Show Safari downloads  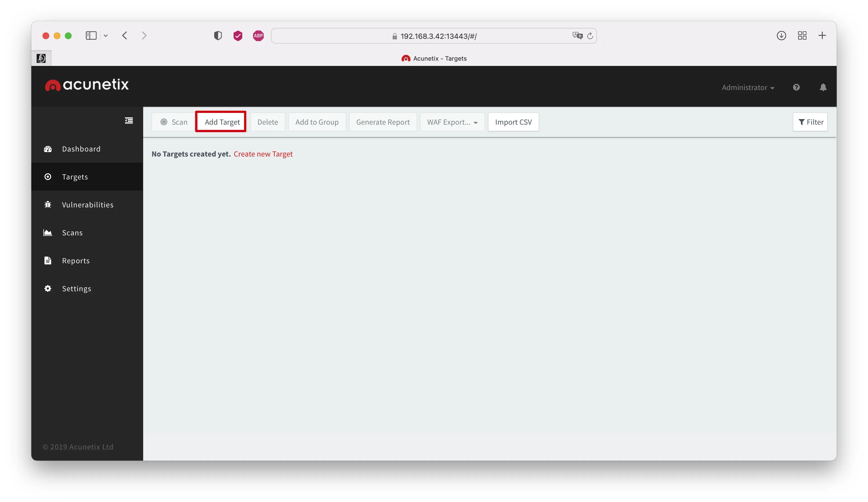click(x=781, y=36)
